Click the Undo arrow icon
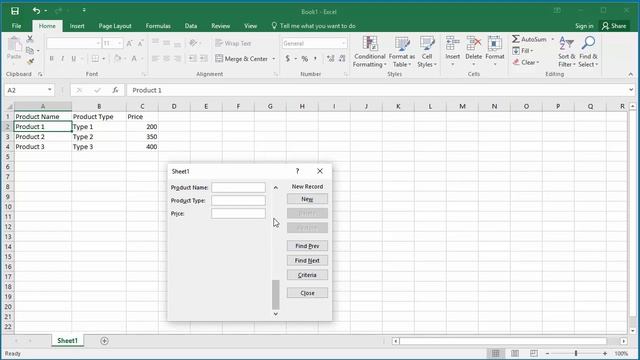 click(36, 11)
